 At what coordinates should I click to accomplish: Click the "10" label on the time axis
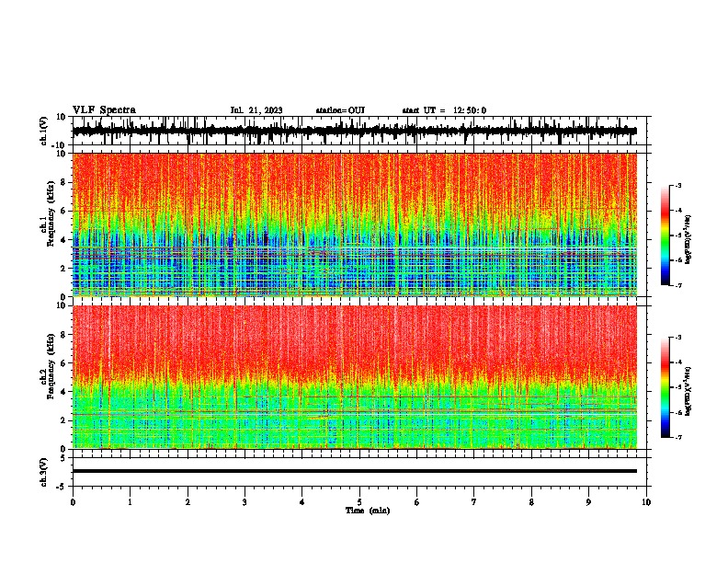coord(646,502)
